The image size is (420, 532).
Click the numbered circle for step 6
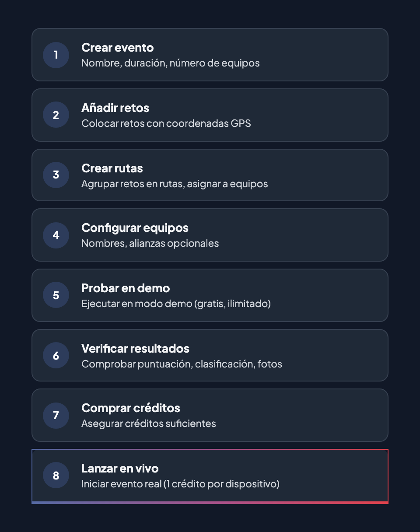(56, 355)
